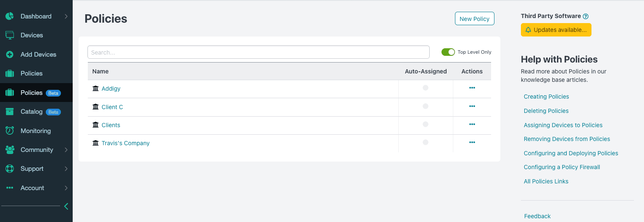Viewport: 644px width, 222px height.
Task: Toggle Auto-Assigned indicator for Client C
Action: tap(426, 106)
